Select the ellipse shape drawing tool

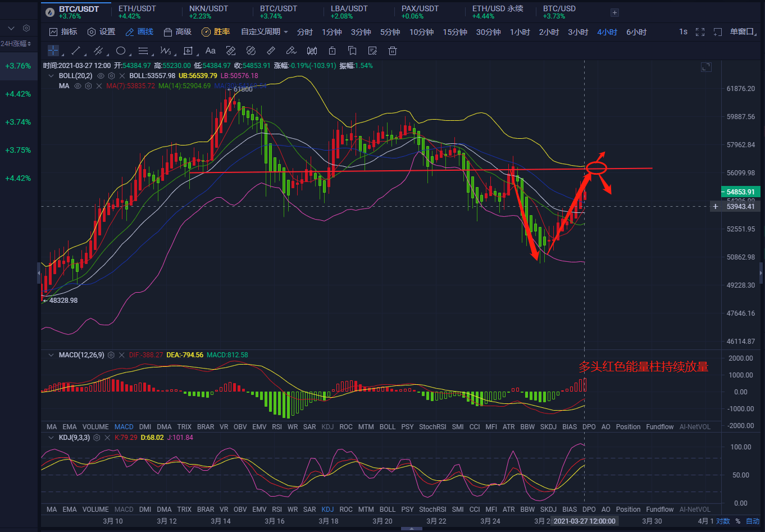tap(121, 51)
